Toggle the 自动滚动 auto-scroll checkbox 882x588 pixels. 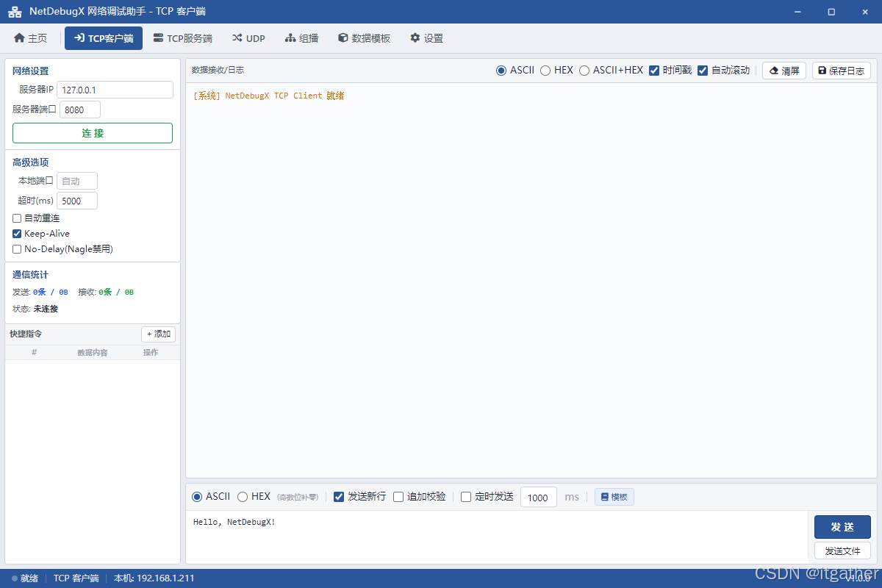pos(703,71)
